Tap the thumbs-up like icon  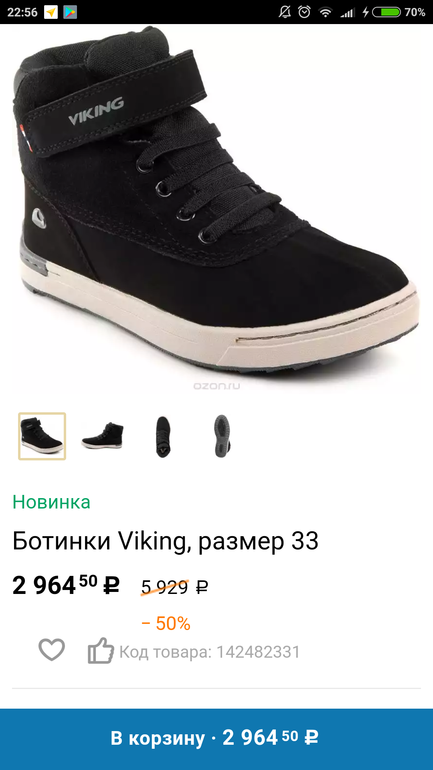point(101,651)
